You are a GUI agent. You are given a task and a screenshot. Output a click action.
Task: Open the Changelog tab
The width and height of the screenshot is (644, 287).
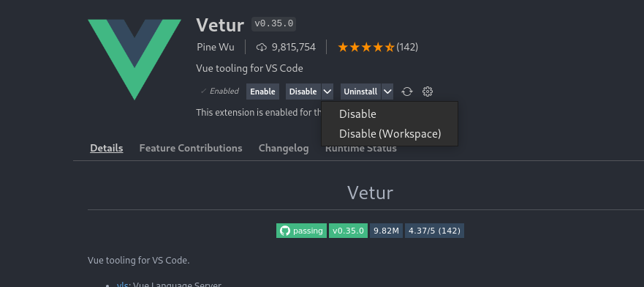(x=284, y=148)
